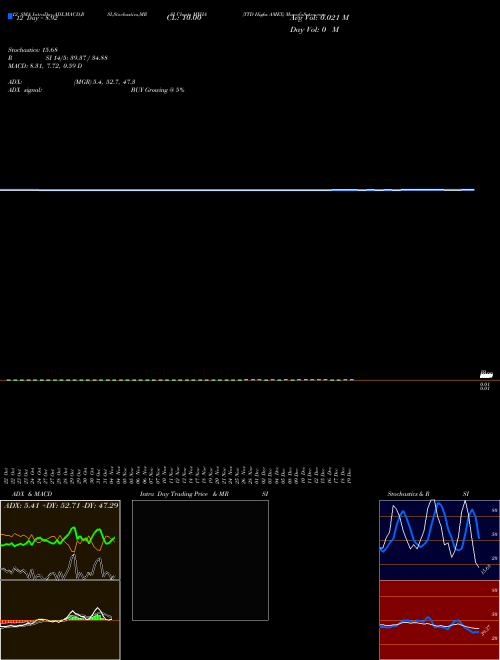Click the 'SI 14/3: 39.37 / 34.88' text
The width and height of the screenshot is (500, 660).
tap(77, 58)
